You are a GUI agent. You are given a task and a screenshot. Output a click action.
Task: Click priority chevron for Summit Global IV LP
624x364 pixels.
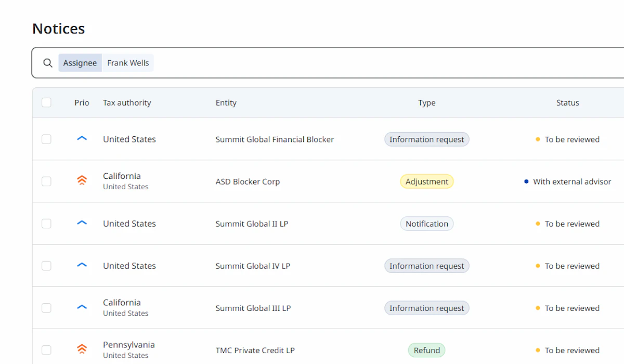pyautogui.click(x=82, y=265)
